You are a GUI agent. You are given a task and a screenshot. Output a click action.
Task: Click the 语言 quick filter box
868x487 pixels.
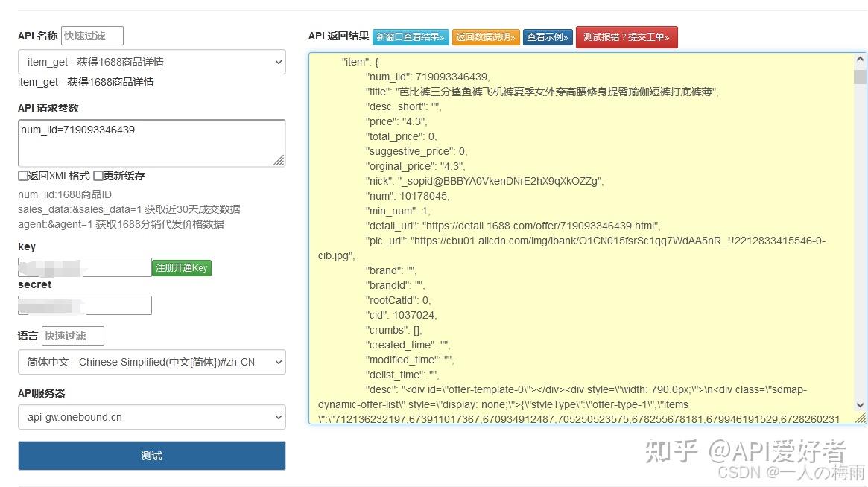[72, 336]
